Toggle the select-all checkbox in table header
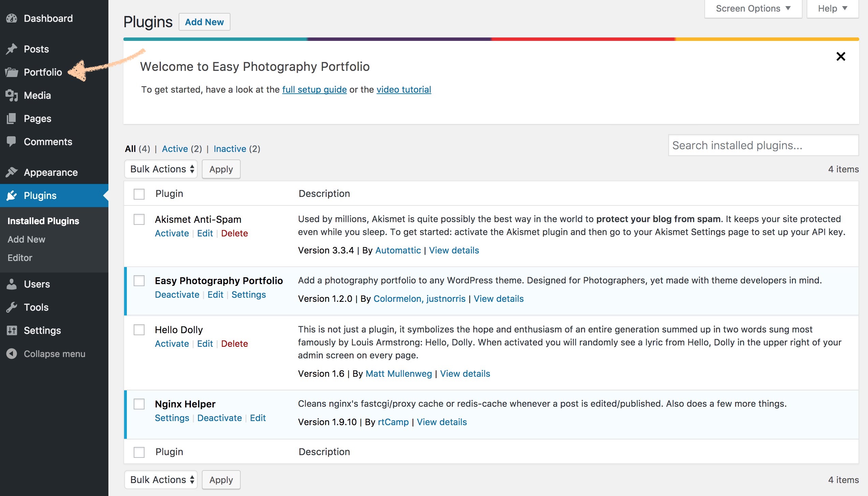The width and height of the screenshot is (868, 496). [x=139, y=194]
